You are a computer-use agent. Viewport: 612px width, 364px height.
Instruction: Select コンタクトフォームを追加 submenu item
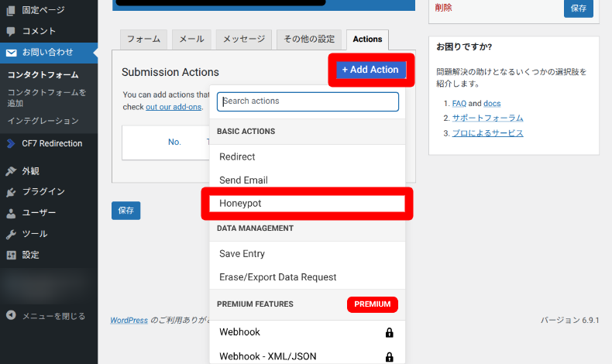click(x=46, y=98)
